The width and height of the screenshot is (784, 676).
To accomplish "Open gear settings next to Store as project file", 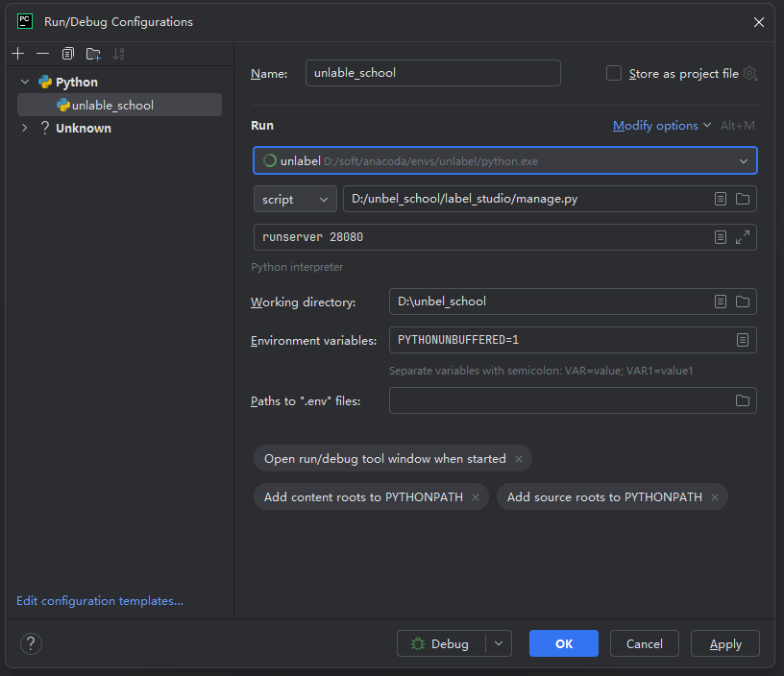I will (x=749, y=73).
